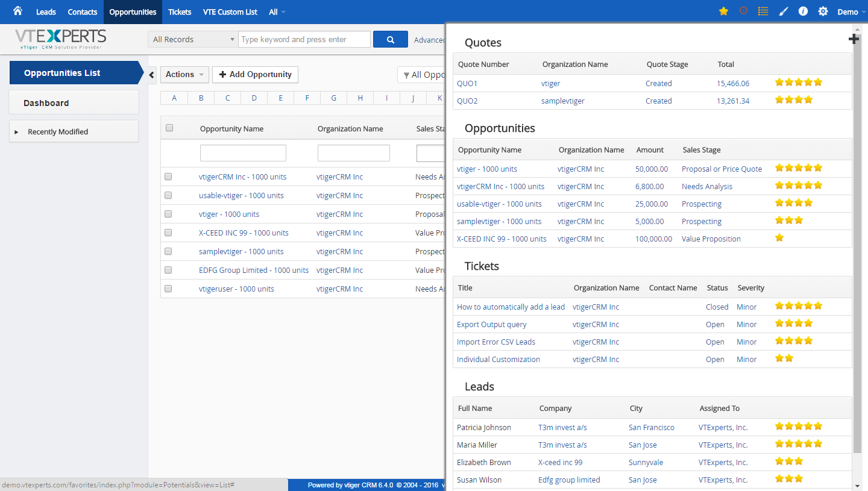Open the Import Error CSV Leads ticket

pyautogui.click(x=496, y=342)
